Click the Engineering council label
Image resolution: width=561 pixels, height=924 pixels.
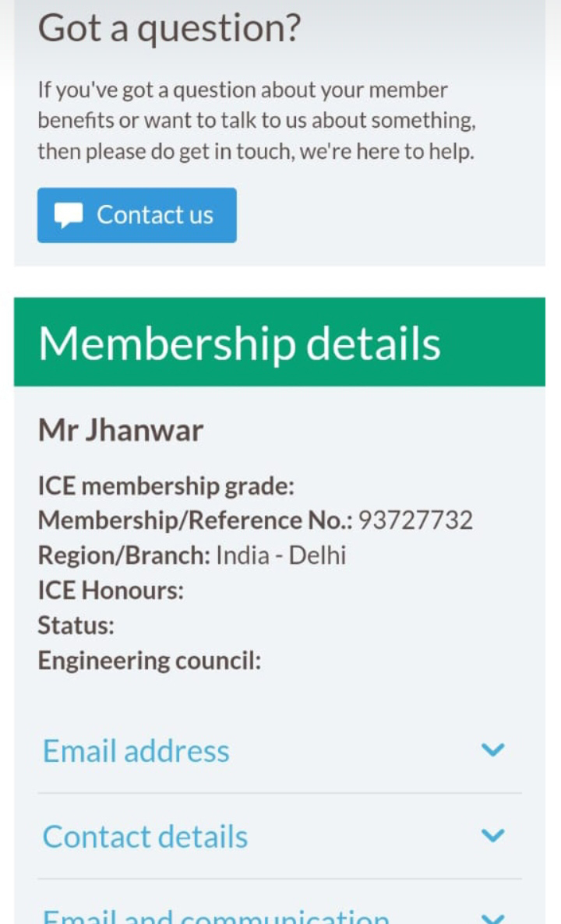(x=150, y=661)
